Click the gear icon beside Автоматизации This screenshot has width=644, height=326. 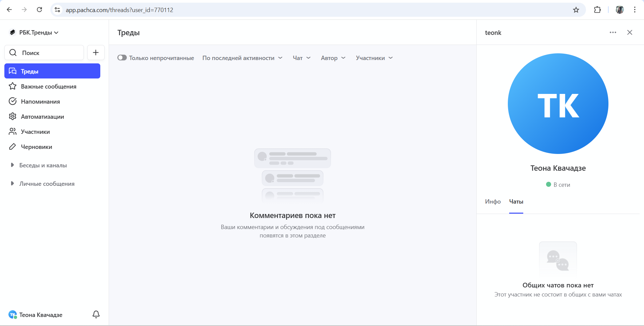tap(13, 116)
